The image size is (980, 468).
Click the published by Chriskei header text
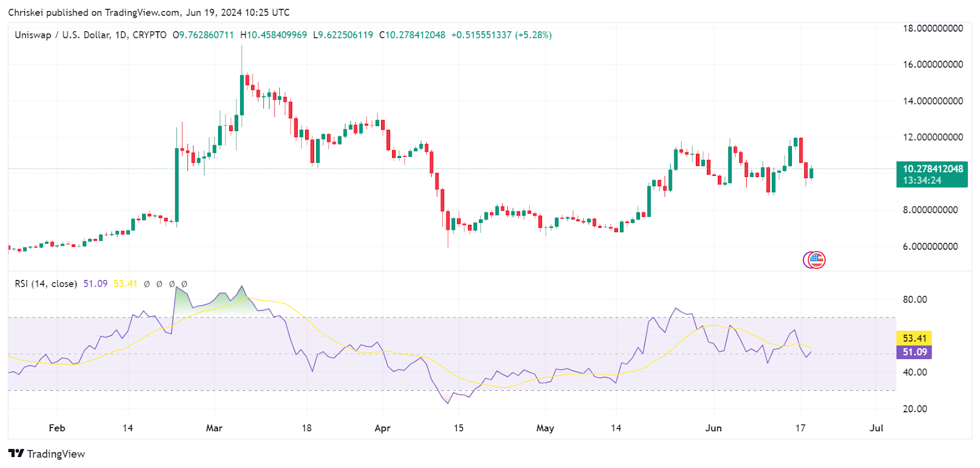pos(149,12)
